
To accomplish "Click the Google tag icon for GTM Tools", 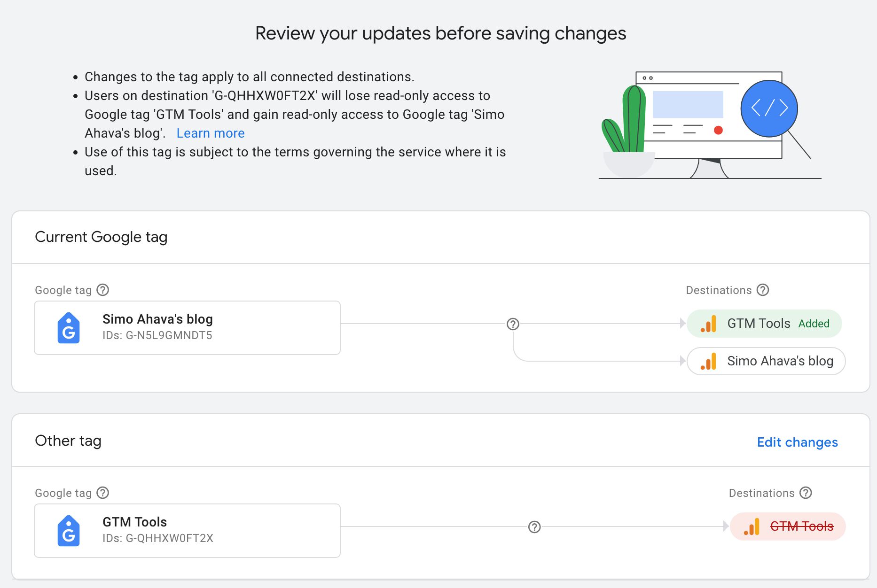I will coord(69,531).
